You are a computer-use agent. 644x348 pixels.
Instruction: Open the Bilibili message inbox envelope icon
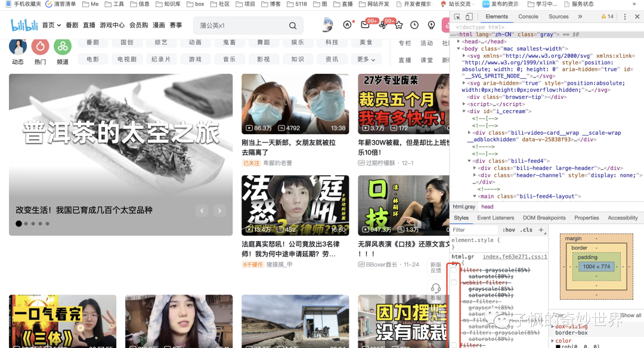pos(365,24)
